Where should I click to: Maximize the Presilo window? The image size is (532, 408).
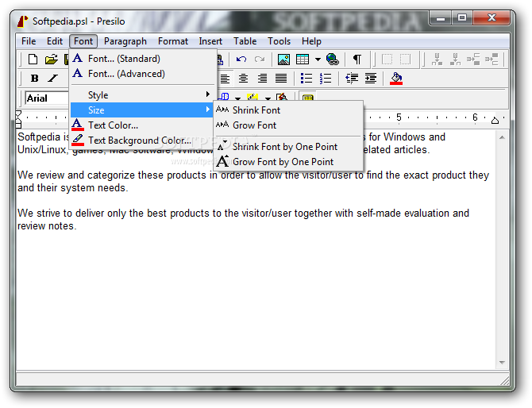click(462, 17)
